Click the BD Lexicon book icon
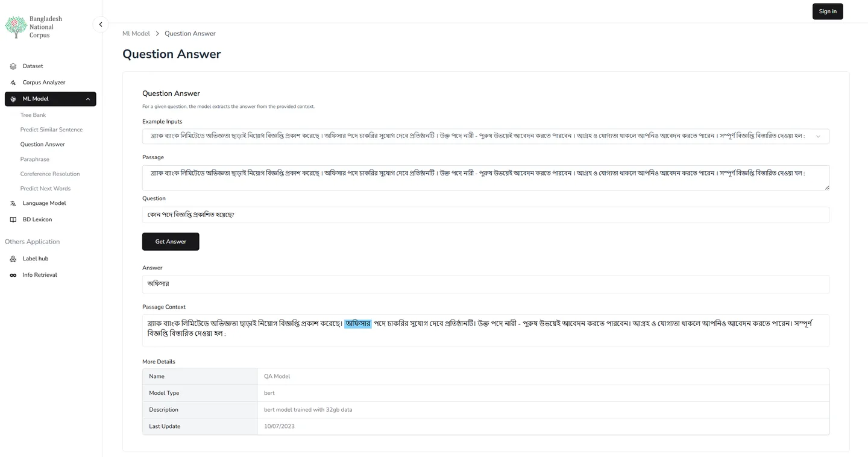 click(13, 220)
